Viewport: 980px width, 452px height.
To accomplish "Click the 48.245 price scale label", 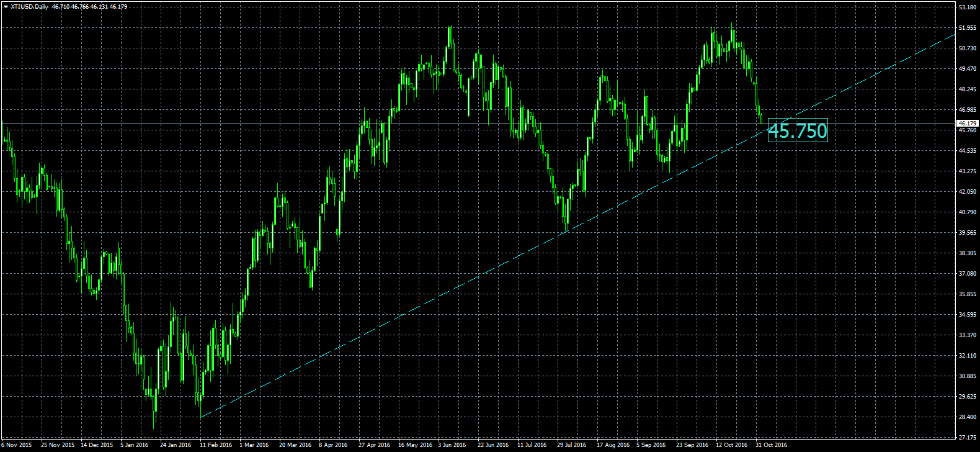I will tap(968, 89).
